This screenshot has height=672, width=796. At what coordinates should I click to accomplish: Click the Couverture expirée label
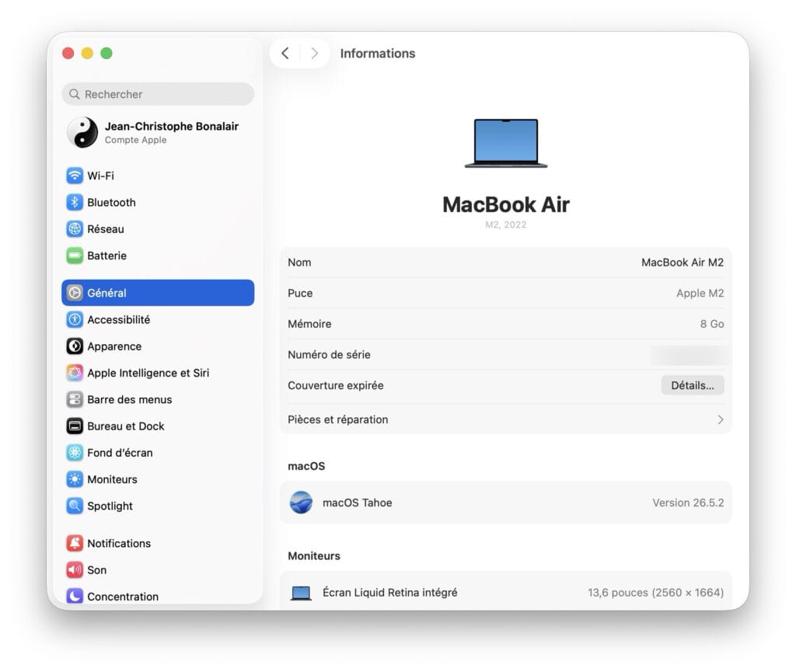pyautogui.click(x=336, y=385)
